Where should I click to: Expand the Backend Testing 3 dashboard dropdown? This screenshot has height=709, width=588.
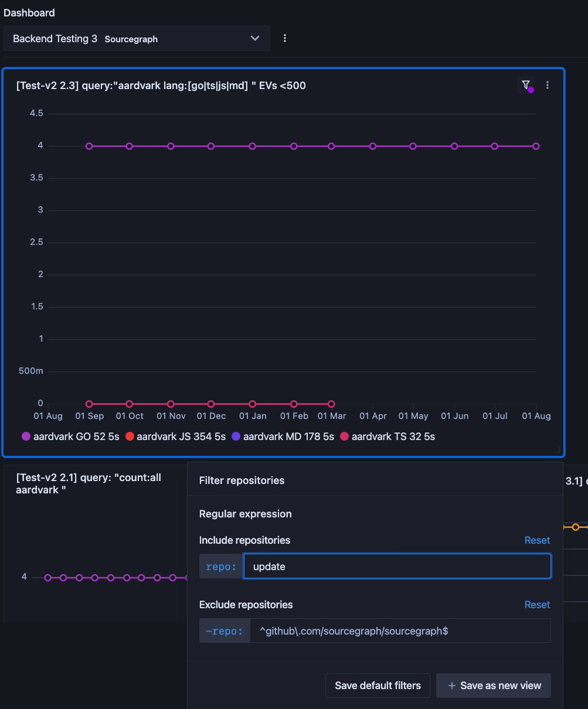coord(137,38)
